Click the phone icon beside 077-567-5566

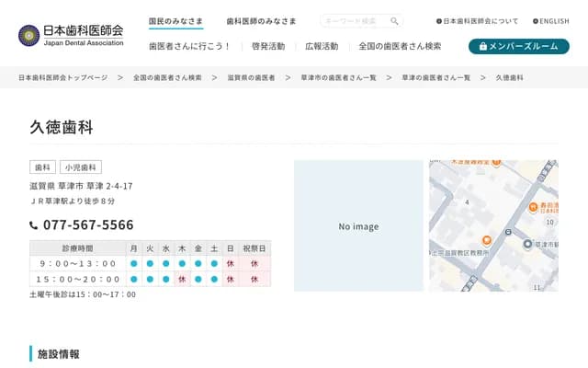pos(34,225)
